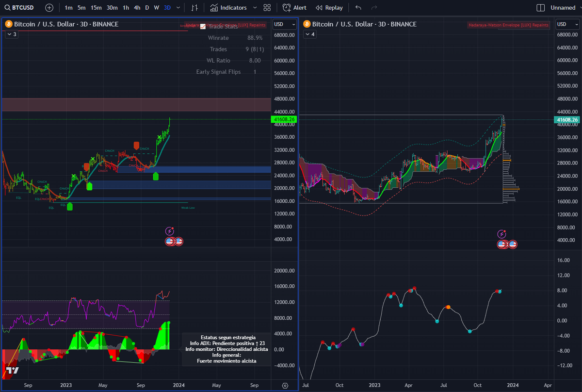Expand right chart's indicator legend showing 4
Viewport: 582px width, 392px height.
click(x=309, y=34)
